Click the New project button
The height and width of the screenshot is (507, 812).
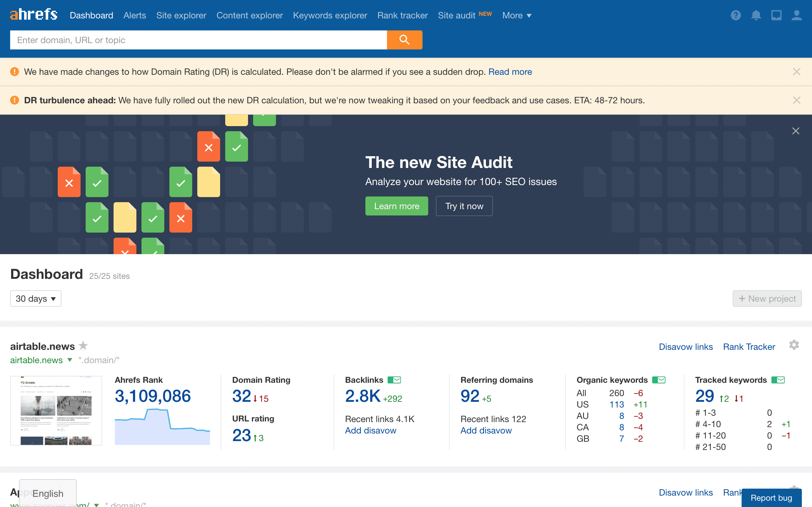pyautogui.click(x=767, y=298)
